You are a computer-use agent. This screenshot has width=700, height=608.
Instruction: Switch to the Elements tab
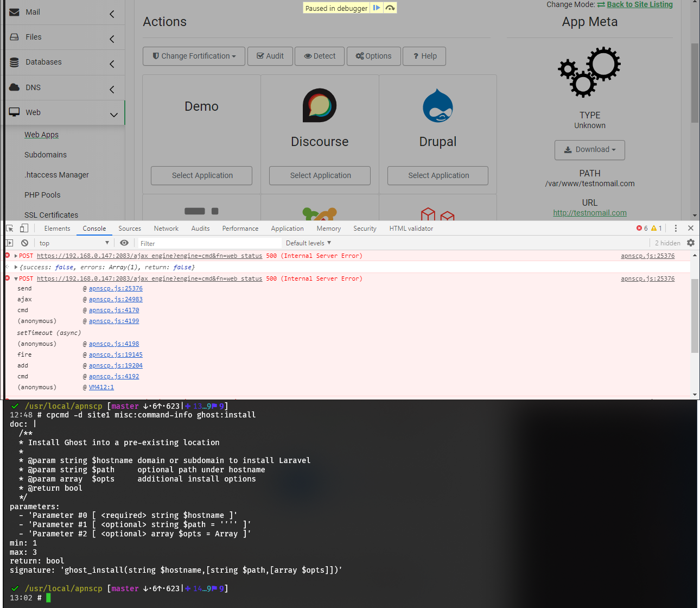pyautogui.click(x=57, y=229)
